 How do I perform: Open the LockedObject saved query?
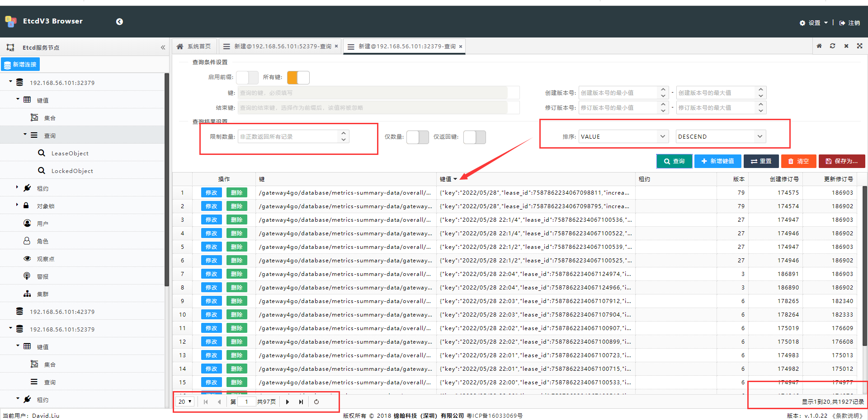click(72, 171)
